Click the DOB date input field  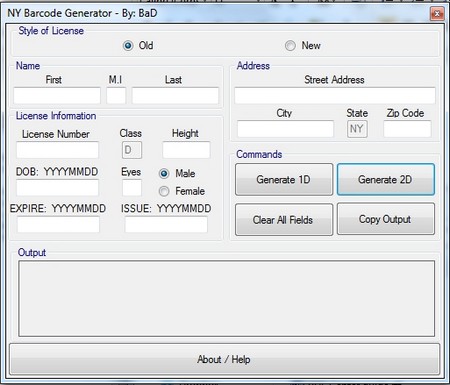coord(58,188)
